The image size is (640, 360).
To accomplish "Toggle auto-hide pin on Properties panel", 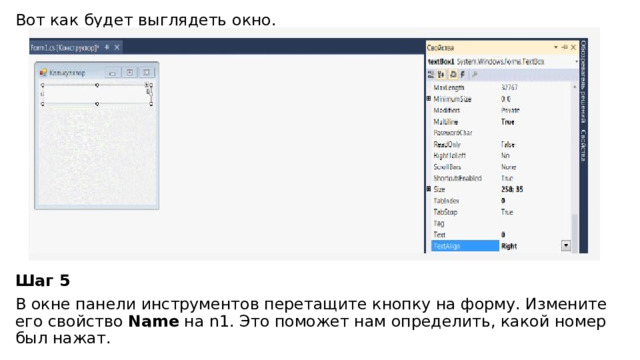I will click(x=564, y=47).
